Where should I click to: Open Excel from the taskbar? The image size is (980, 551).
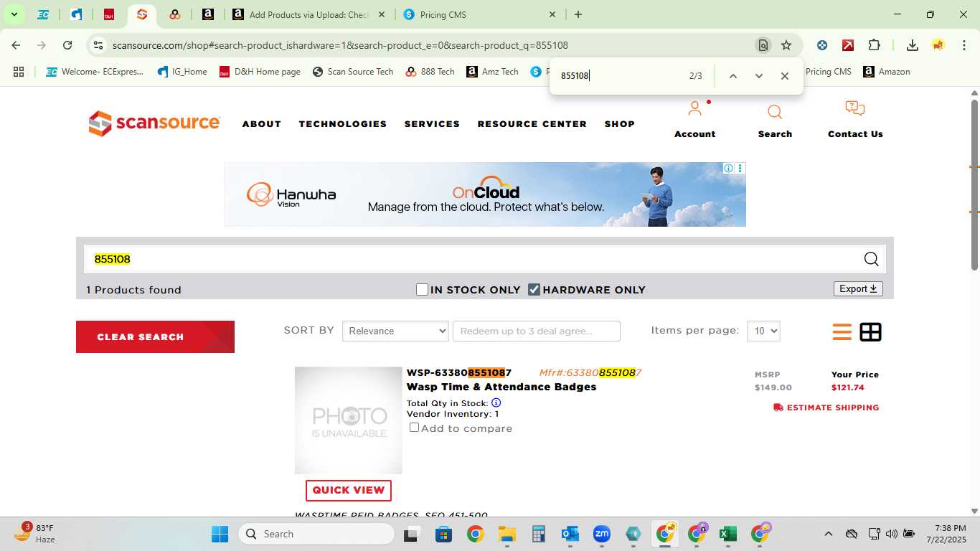pos(727,534)
